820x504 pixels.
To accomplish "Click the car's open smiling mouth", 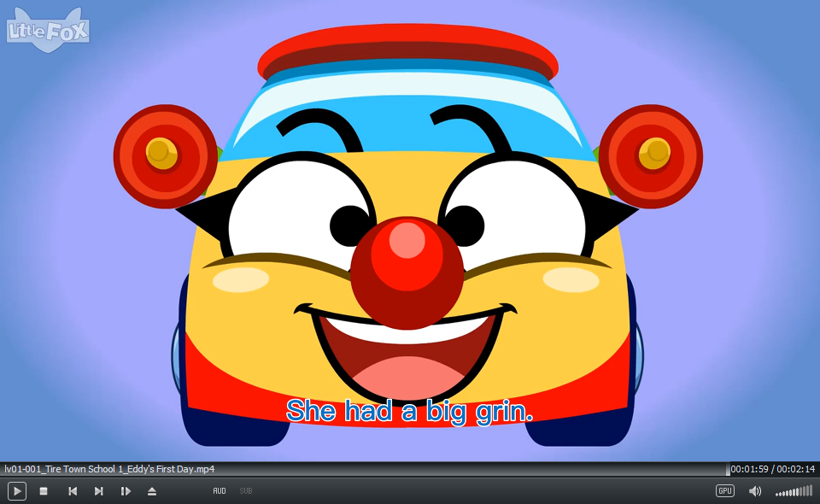I will coord(407,350).
